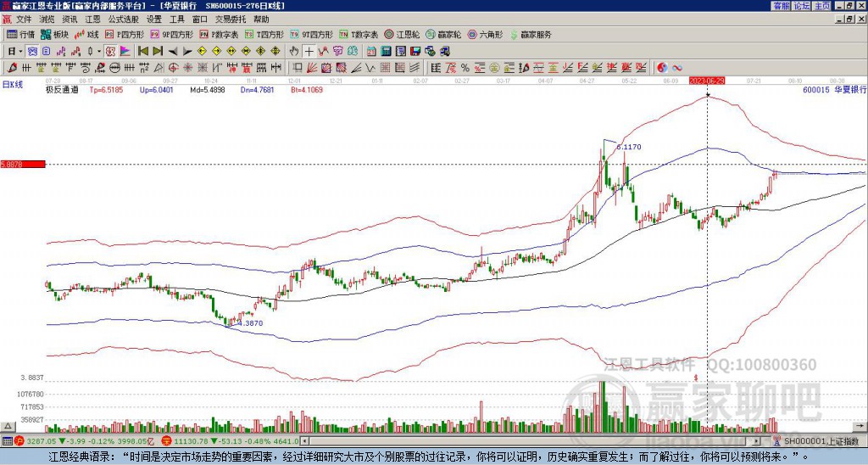
Task: Toggle the crosshair cursor tool
Action: coord(309,51)
